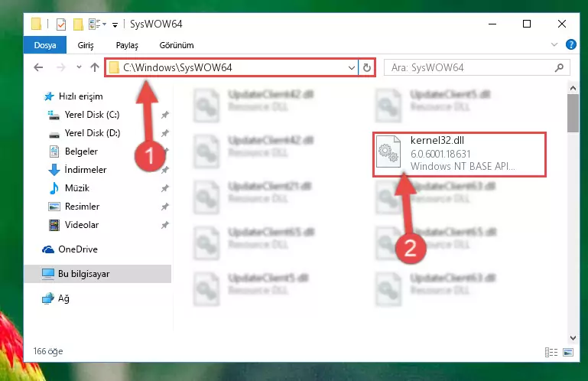The image size is (588, 381).
Task: Click the pin icon beside Yerel Disk (D:)
Action: (x=164, y=133)
